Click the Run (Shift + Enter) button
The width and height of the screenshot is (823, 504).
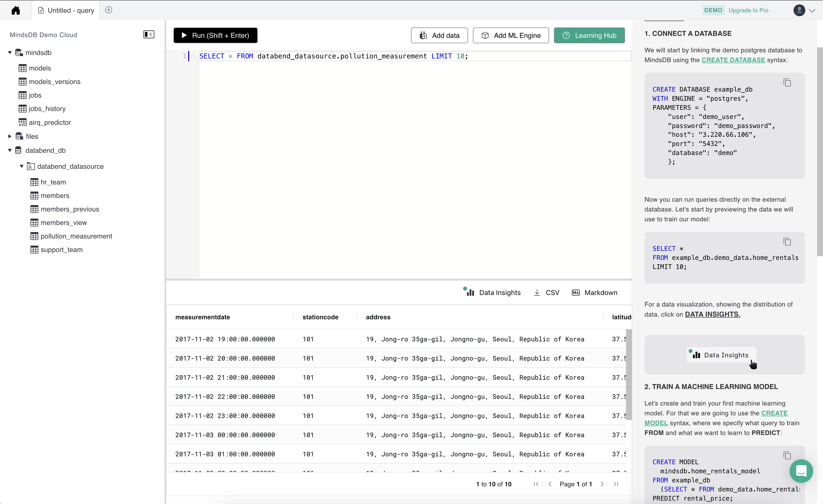(215, 35)
